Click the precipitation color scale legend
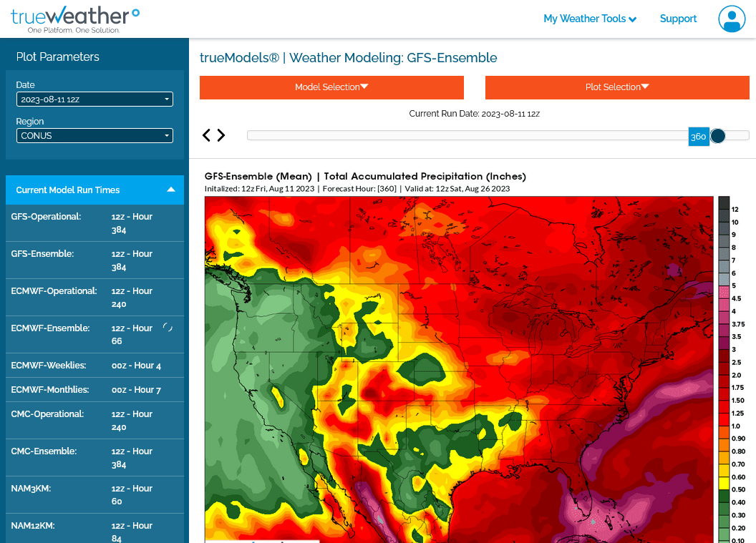756x543 pixels. 732,370
